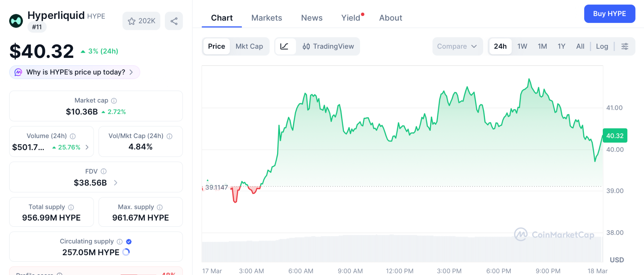Open chart settings sliders icon
This screenshot has width=644, height=275.
625,47
